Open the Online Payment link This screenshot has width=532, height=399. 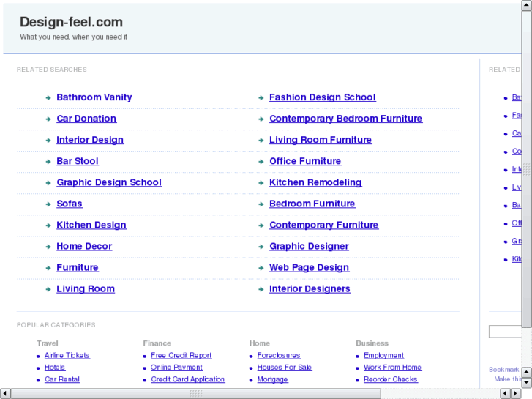[176, 368]
